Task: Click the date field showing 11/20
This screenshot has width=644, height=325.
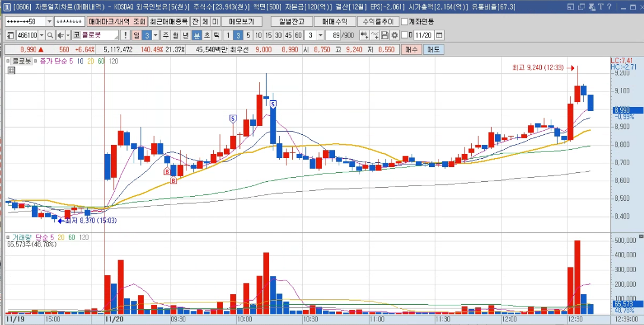Action: click(x=423, y=35)
